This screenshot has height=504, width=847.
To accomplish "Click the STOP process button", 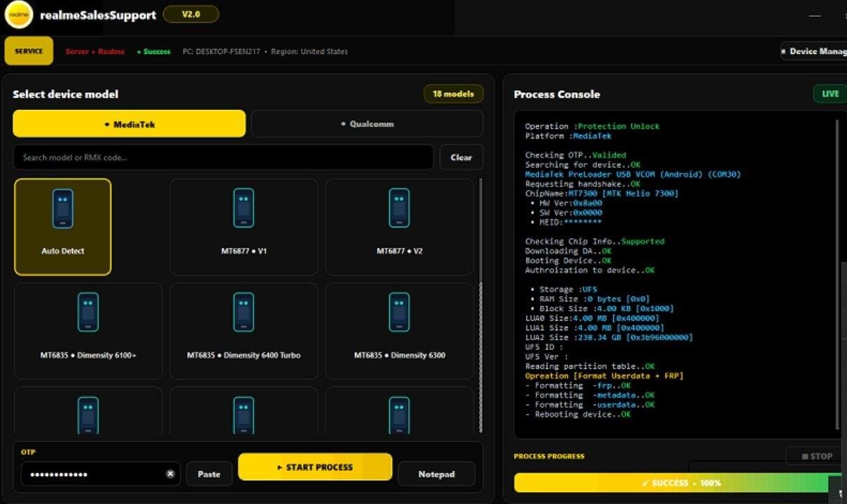I will (x=815, y=456).
